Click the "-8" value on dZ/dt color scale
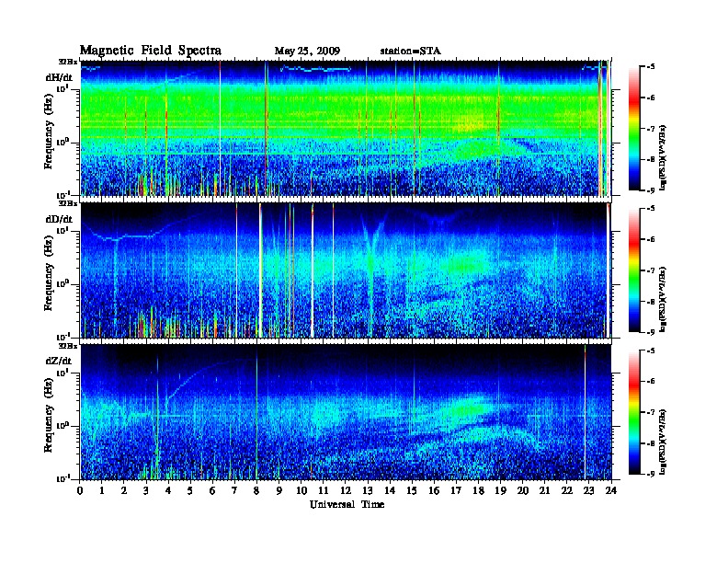The image size is (728, 563). [x=651, y=443]
